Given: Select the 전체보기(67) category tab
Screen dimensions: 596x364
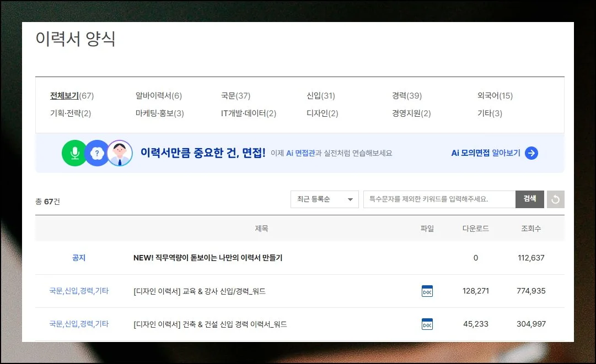Looking at the screenshot, I should tap(72, 96).
